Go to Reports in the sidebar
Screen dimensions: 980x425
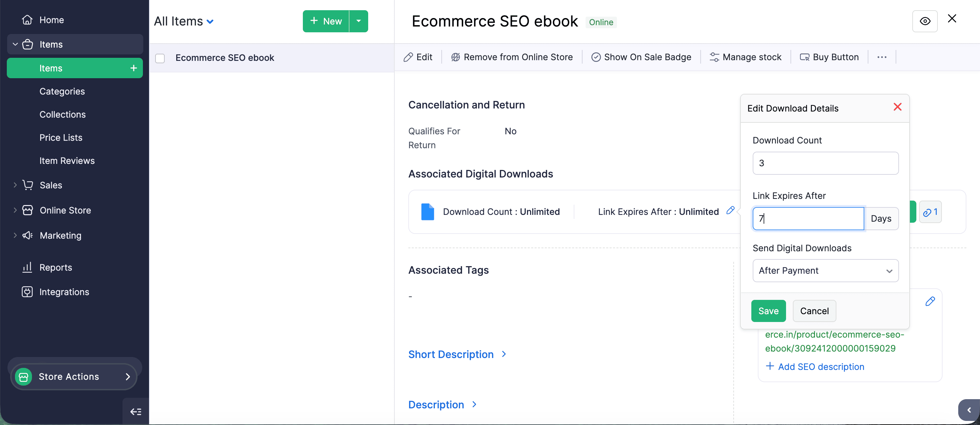tap(55, 268)
